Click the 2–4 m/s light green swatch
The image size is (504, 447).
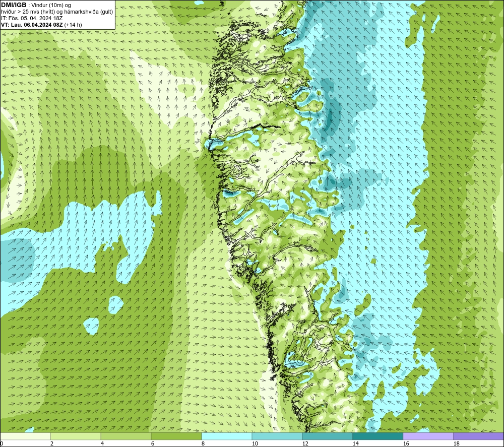pyautogui.click(x=76, y=436)
